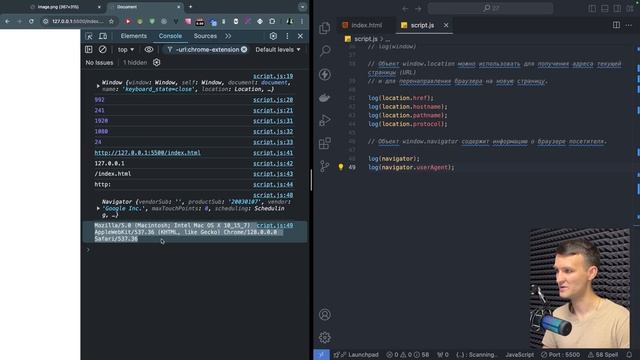Image resolution: width=640 pixels, height=360 pixels.
Task: Go back in VS Code navigation
Action: point(405,8)
